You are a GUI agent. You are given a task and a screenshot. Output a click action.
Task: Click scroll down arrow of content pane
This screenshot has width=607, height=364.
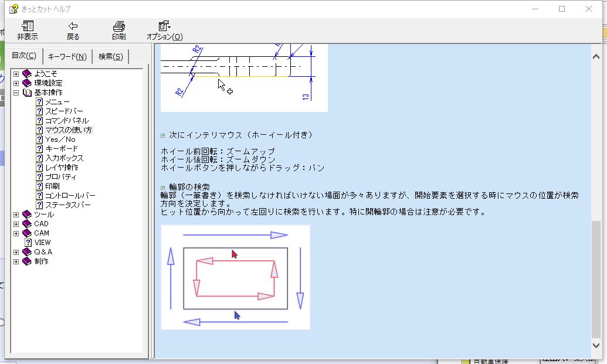point(596,345)
